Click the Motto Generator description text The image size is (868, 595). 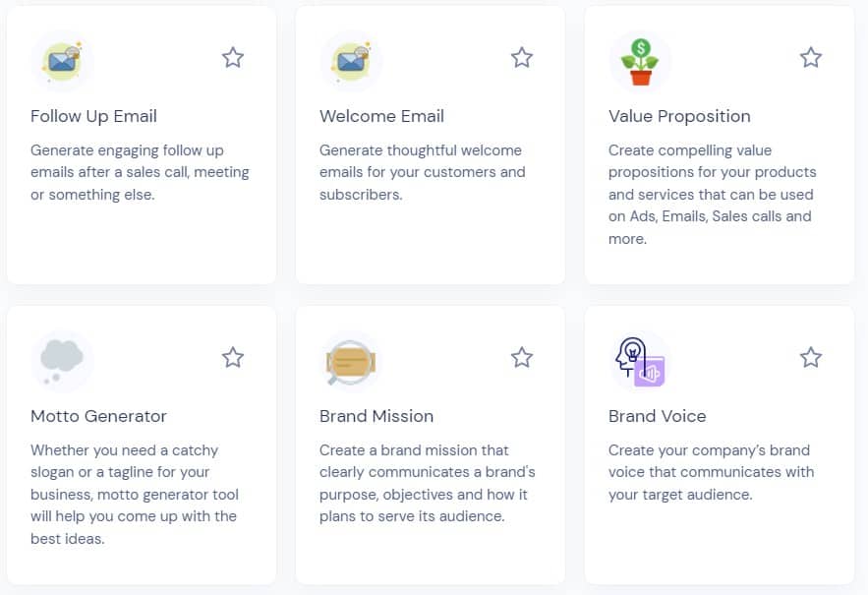pos(135,494)
